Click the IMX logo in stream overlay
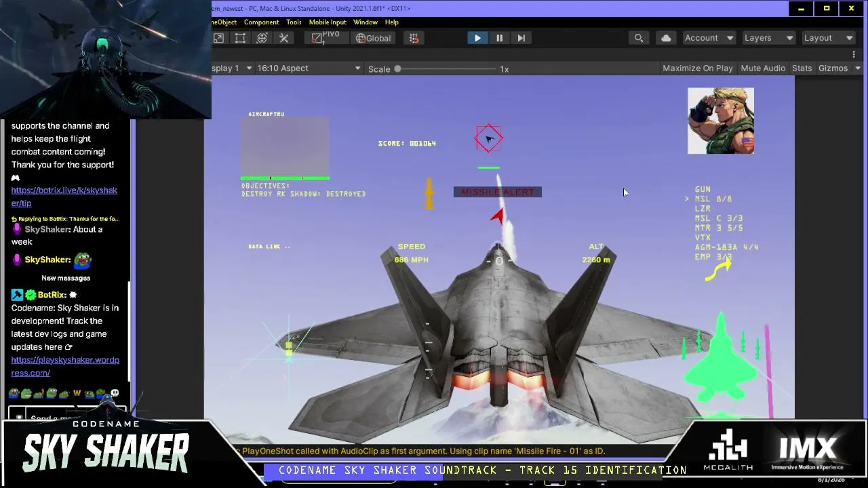868x488 pixels. tap(808, 453)
